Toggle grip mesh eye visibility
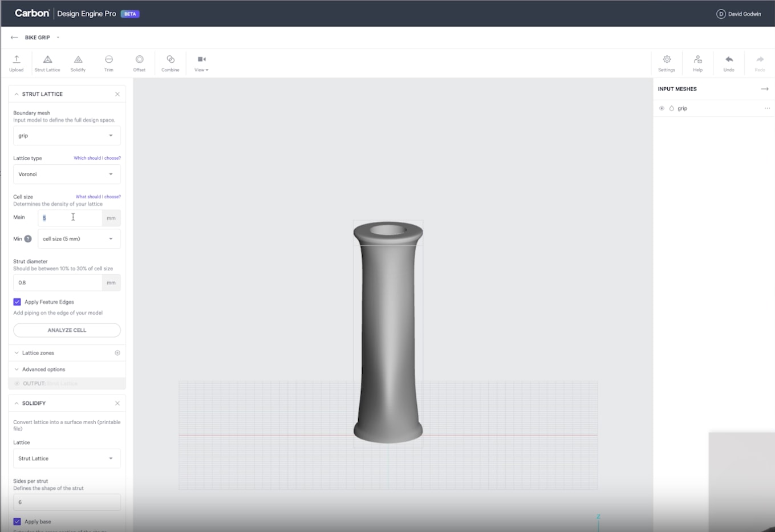 [x=662, y=108]
